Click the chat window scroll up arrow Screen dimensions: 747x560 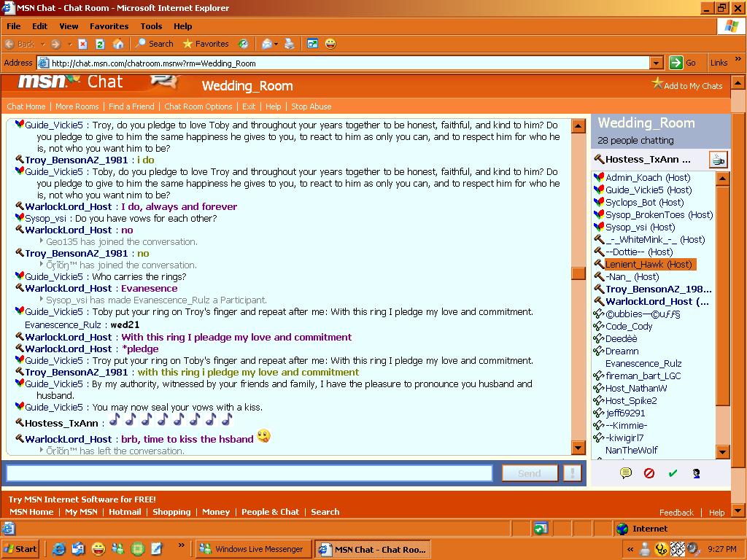click(x=578, y=126)
